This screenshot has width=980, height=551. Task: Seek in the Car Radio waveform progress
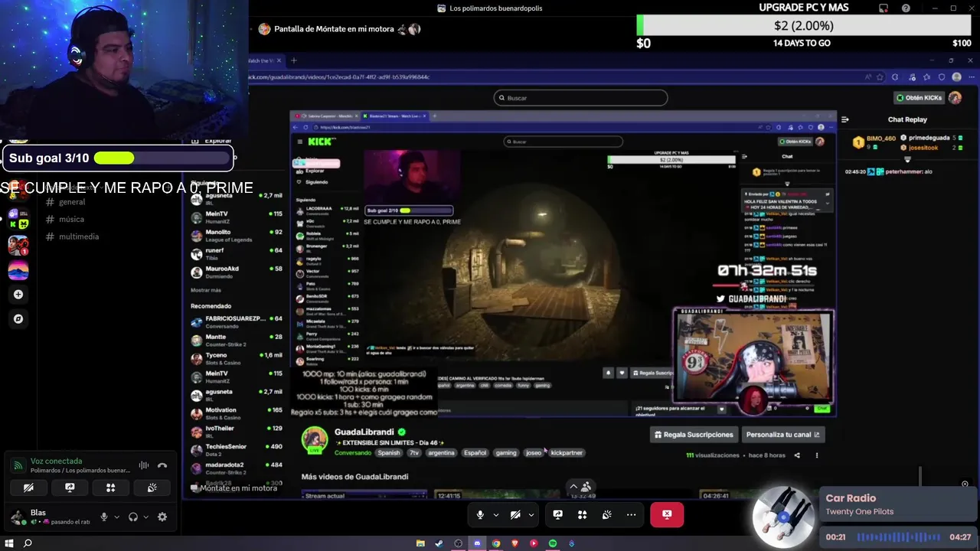pyautogui.click(x=900, y=537)
